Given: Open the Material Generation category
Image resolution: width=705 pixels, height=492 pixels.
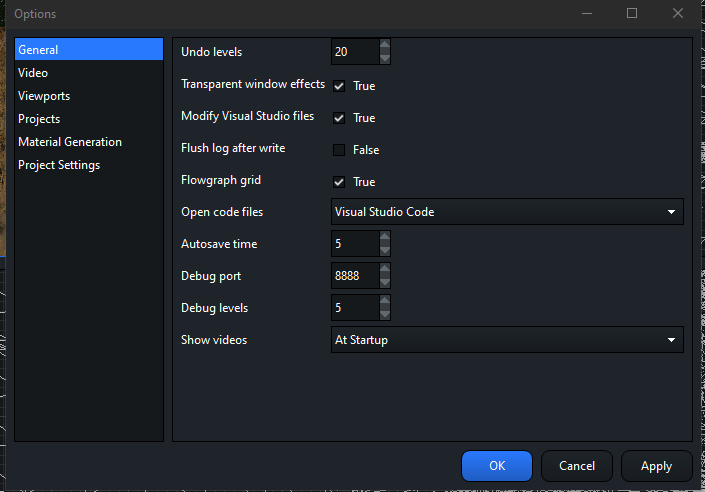Looking at the screenshot, I should [x=70, y=142].
